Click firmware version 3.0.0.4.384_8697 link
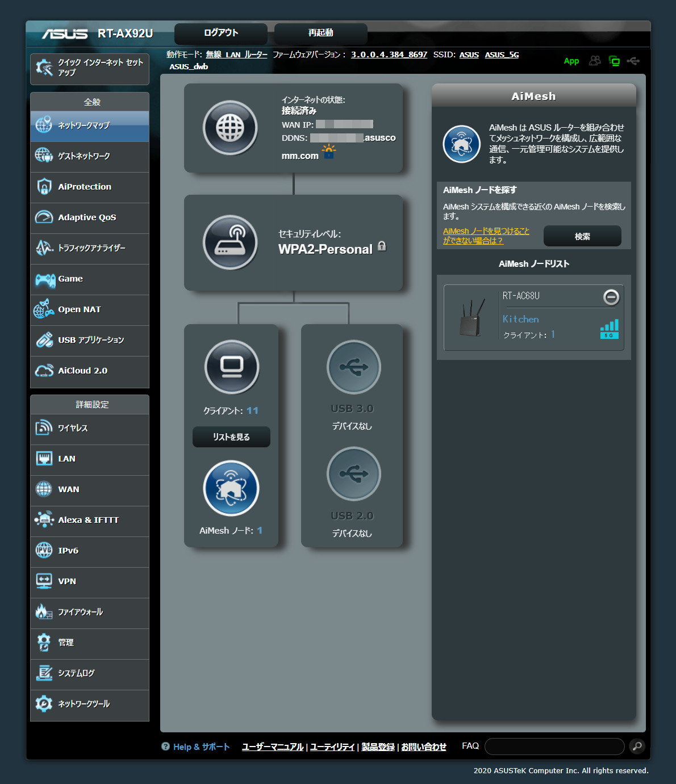676x784 pixels. (389, 54)
